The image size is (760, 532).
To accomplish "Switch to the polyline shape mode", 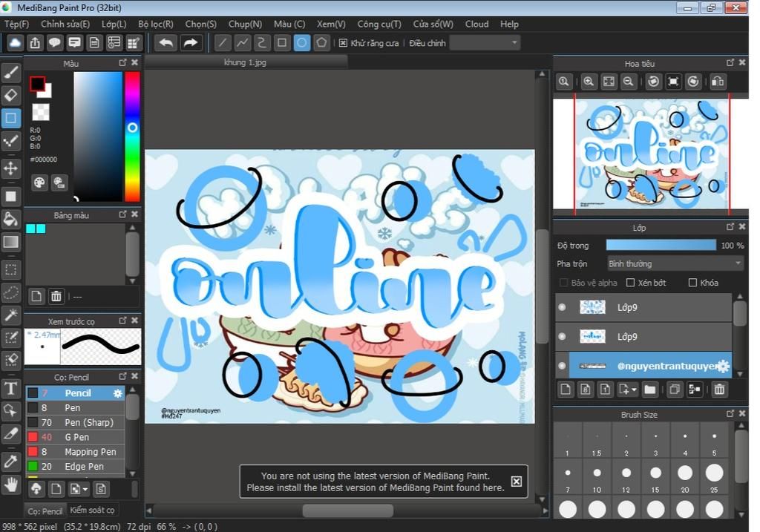I will pos(243,43).
